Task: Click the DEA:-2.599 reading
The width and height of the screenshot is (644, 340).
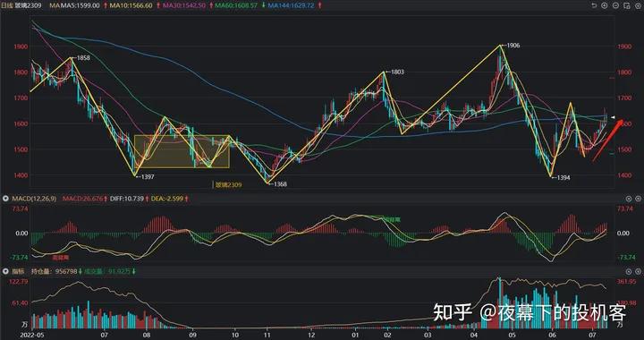Action: 167,199
